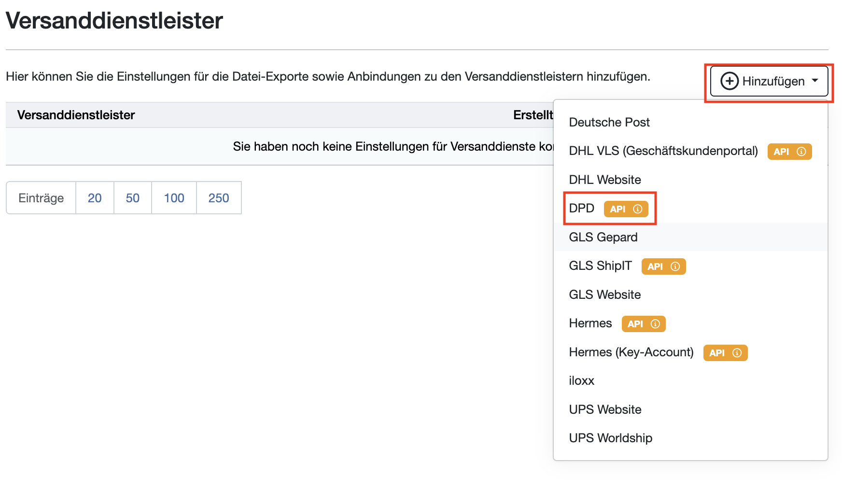The image size is (842, 504).
Task: Show 100 entries per page
Action: tap(174, 198)
